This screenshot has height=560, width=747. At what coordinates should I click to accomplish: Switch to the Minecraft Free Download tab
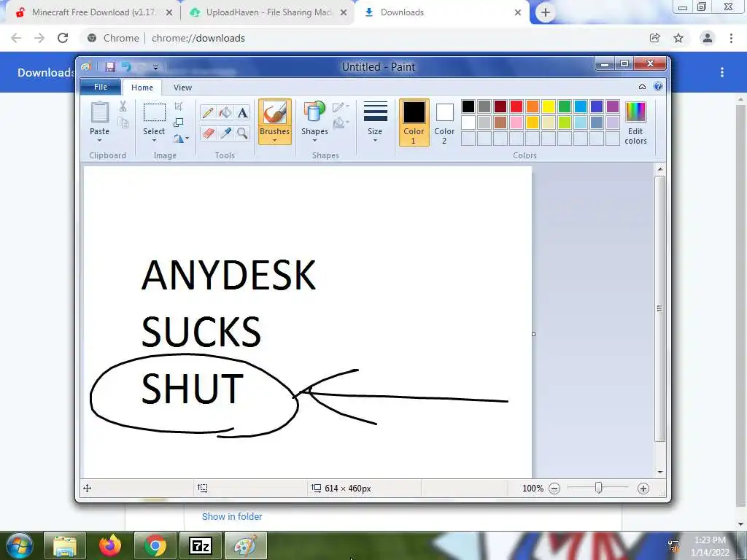(x=94, y=12)
